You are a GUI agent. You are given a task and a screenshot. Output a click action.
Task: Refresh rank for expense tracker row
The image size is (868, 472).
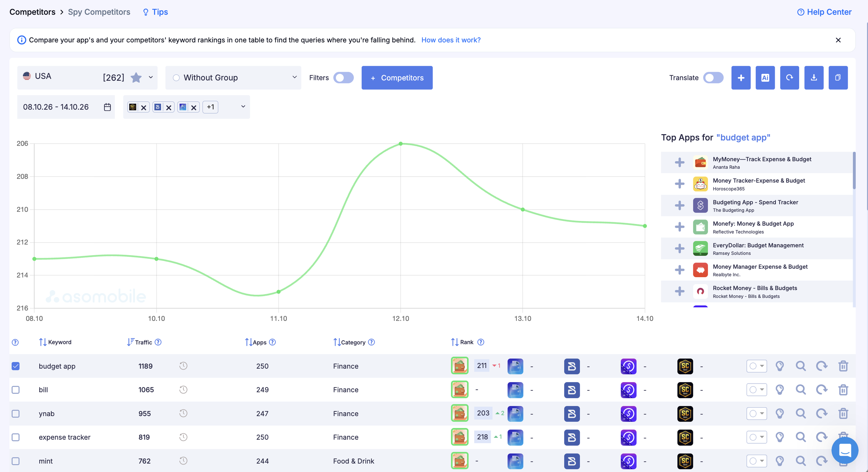pos(822,437)
